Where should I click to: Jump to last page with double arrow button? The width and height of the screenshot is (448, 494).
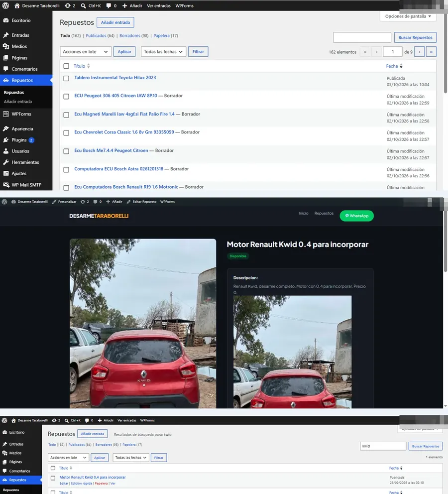431,52
